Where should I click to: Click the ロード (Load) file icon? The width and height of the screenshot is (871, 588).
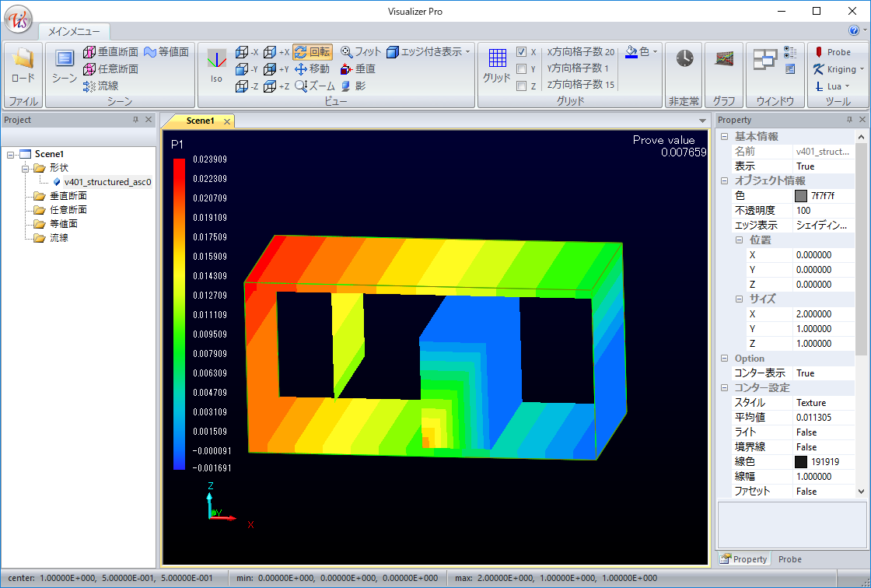tap(23, 65)
